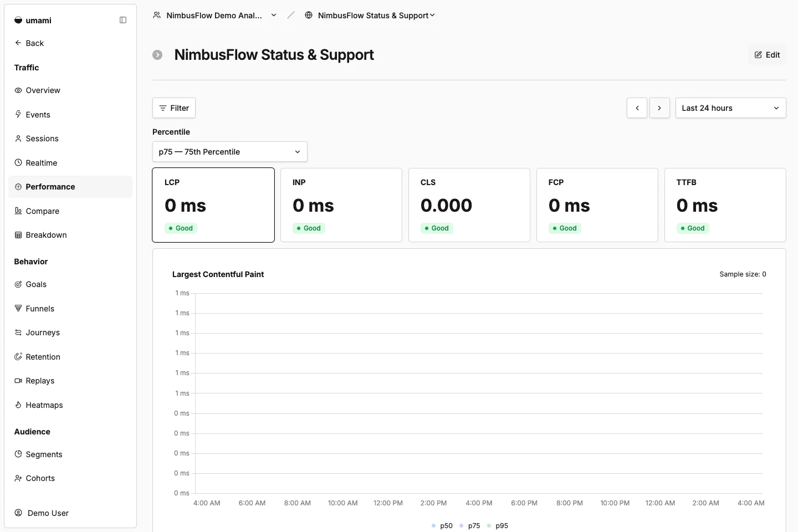Open the NimbusFlow Status & Support website dropdown
Viewport: 798px width, 532px height.
pos(370,15)
